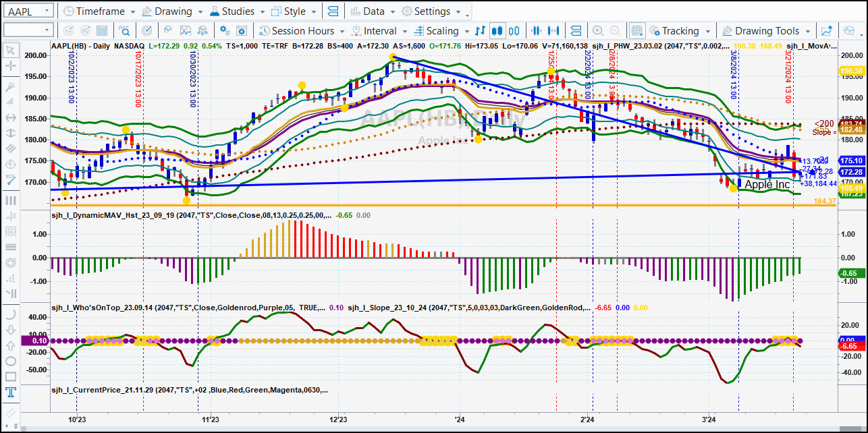The width and height of the screenshot is (868, 433).
Task: Zoom in with the plus magnifier
Action: point(597,31)
